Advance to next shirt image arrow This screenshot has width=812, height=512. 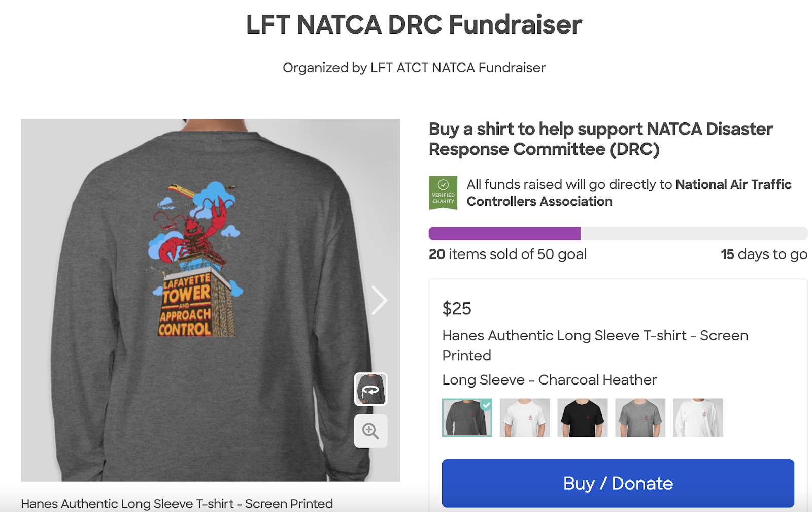379,300
